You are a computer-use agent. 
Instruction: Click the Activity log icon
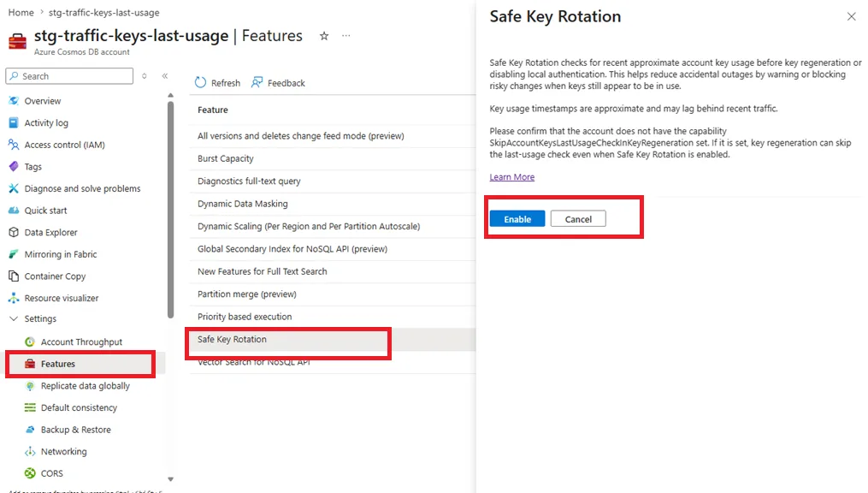click(14, 123)
